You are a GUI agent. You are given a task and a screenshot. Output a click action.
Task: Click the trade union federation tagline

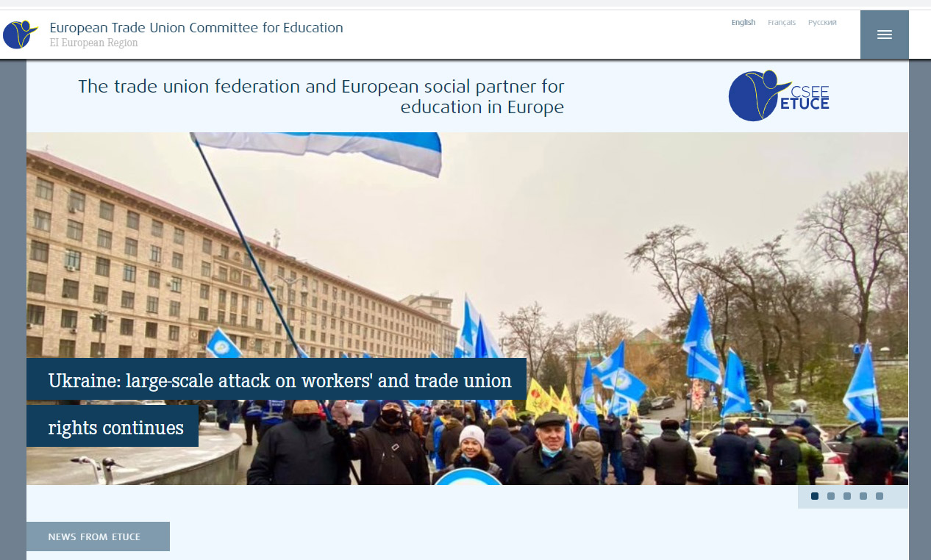coord(321,96)
